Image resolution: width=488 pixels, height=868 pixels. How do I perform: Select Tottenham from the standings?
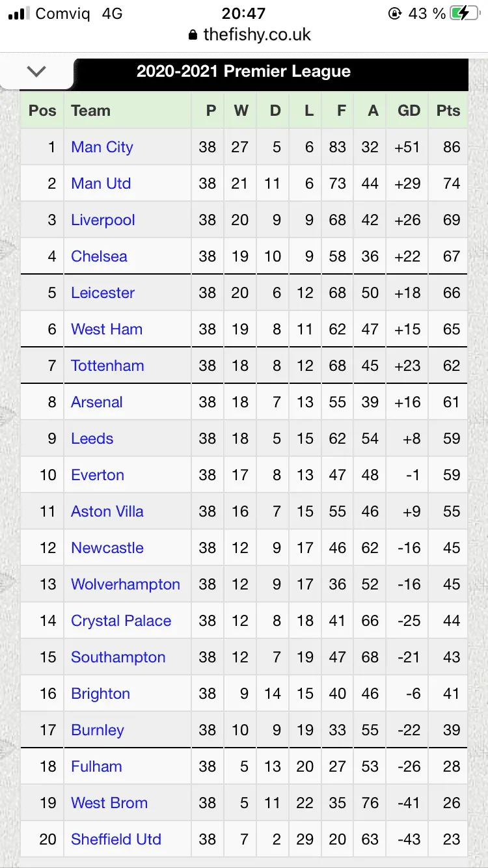point(107,366)
